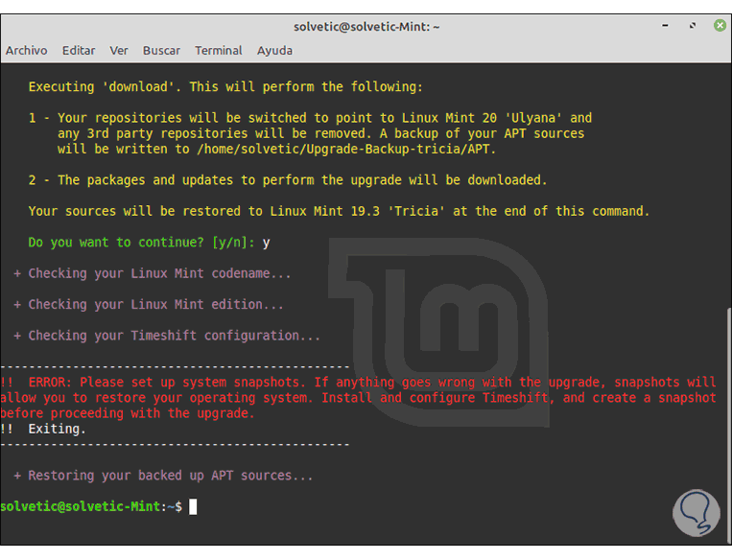Image resolution: width=732 pixels, height=560 pixels.
Task: Open the Buscar menu
Action: pyautogui.click(x=161, y=51)
